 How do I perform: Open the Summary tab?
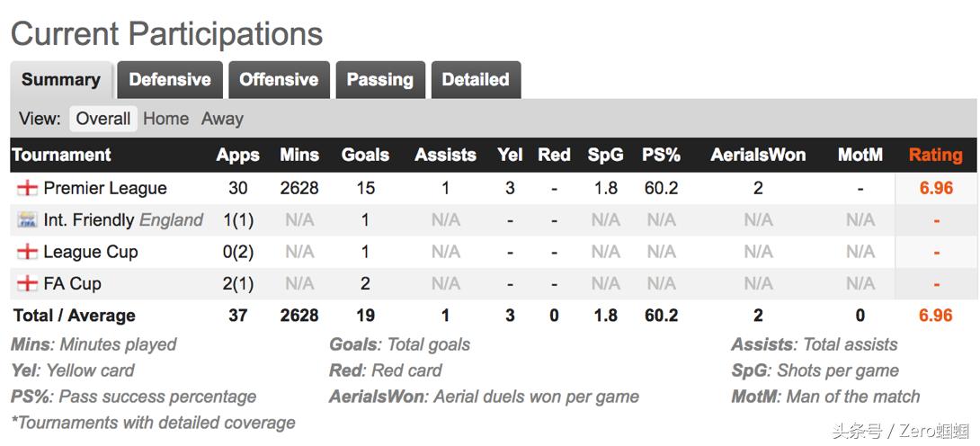(x=60, y=79)
